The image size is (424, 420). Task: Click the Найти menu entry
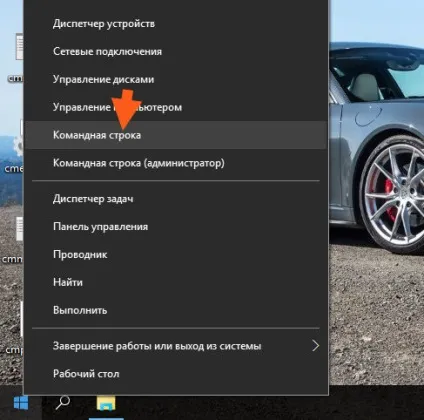tap(176, 282)
